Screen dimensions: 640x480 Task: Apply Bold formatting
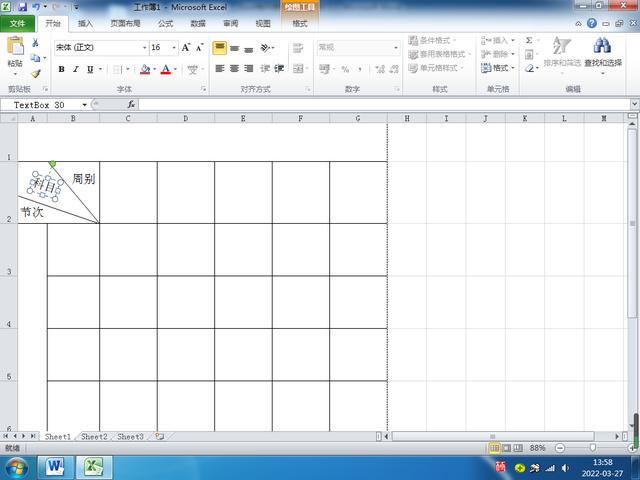tap(61, 69)
